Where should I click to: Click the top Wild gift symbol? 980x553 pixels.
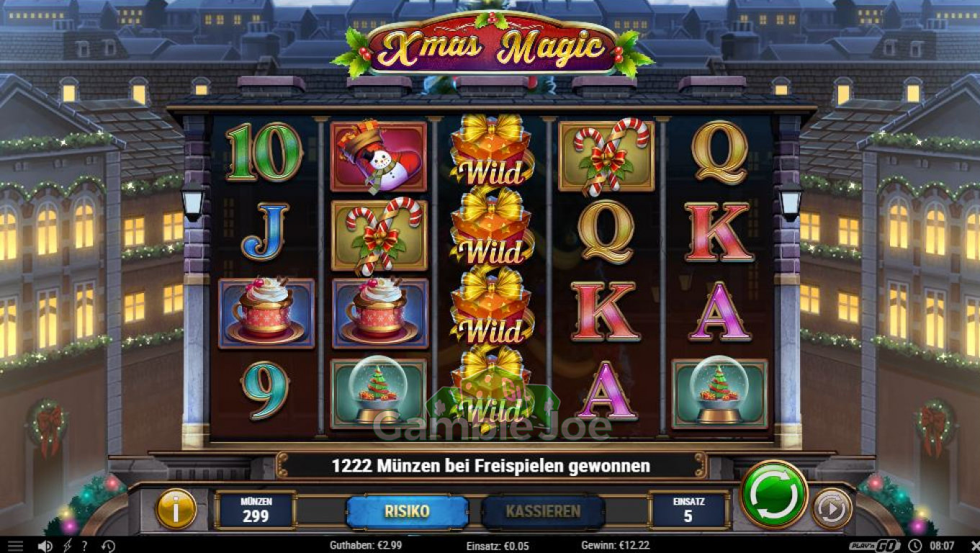point(492,150)
